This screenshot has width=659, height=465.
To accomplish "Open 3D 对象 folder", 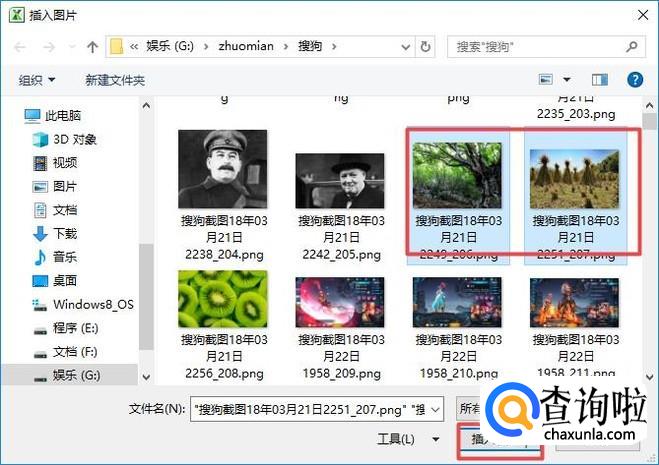I will click(x=75, y=139).
